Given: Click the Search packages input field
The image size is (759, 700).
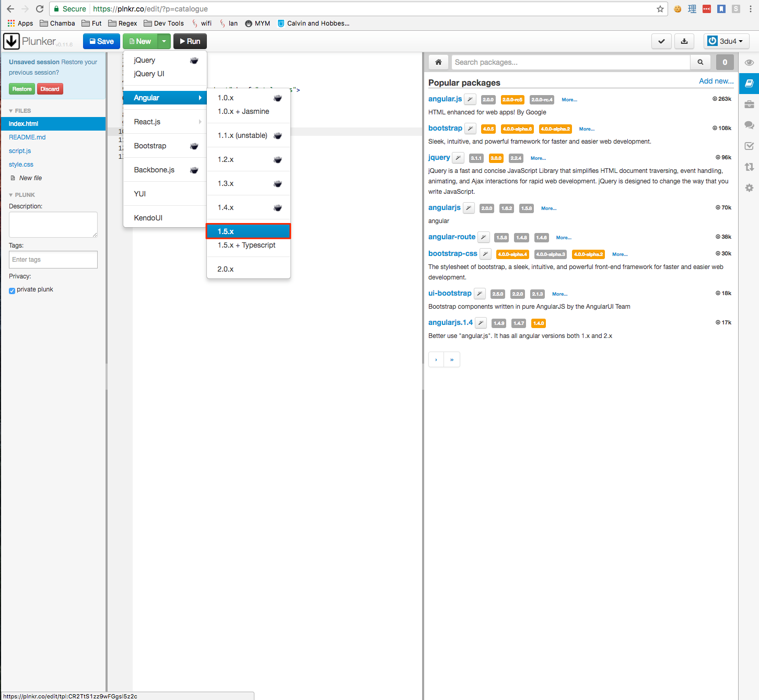Looking at the screenshot, I should coord(570,62).
